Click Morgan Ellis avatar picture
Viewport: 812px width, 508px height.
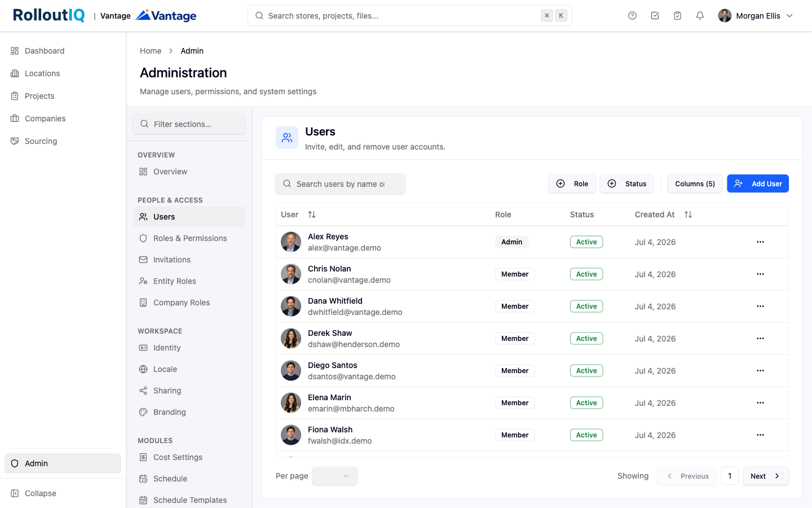coord(725,16)
